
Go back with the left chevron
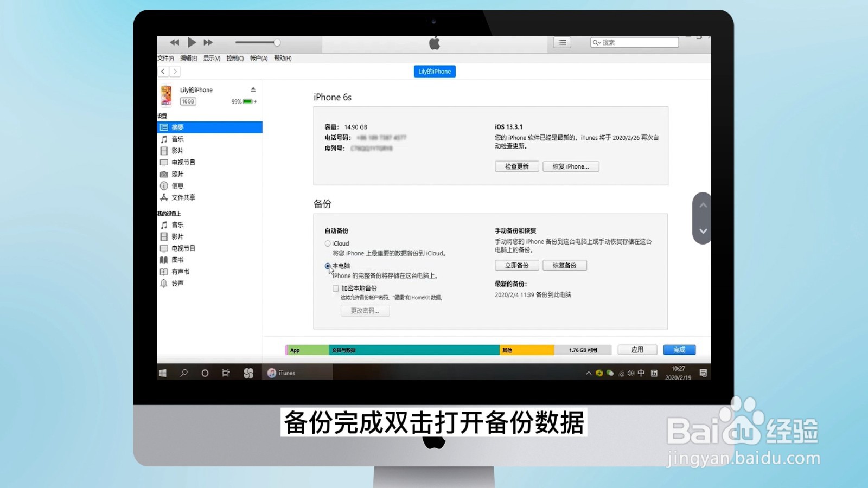(163, 71)
